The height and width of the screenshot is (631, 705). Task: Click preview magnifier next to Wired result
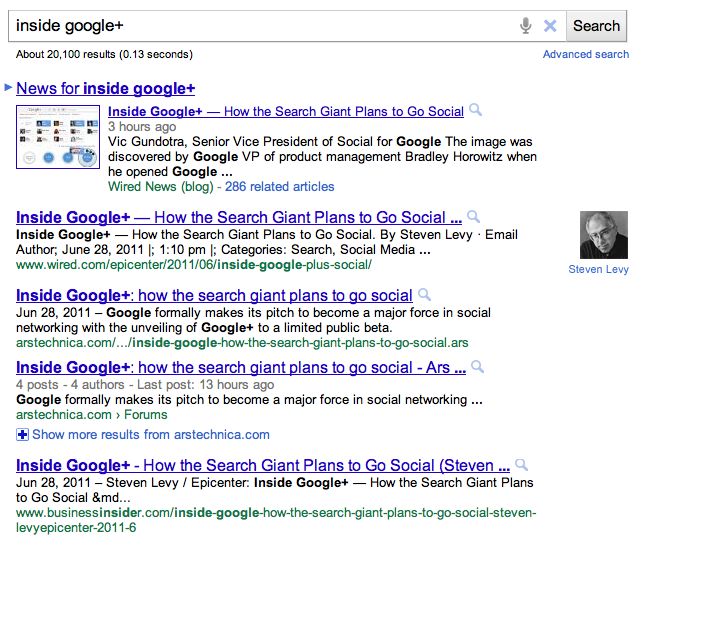[473, 217]
